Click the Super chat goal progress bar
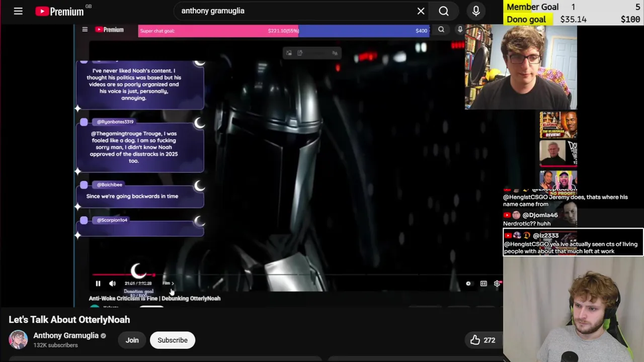This screenshot has width=644, height=362. [x=284, y=31]
